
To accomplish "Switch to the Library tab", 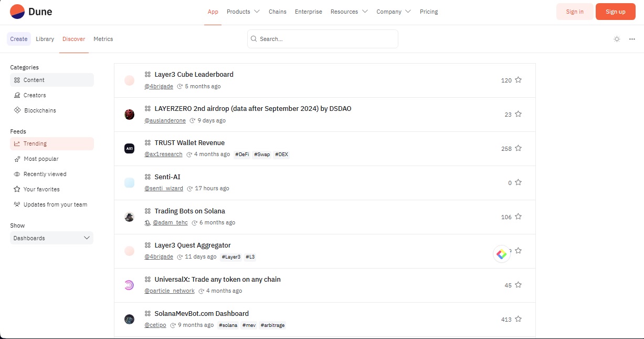I will coord(45,39).
